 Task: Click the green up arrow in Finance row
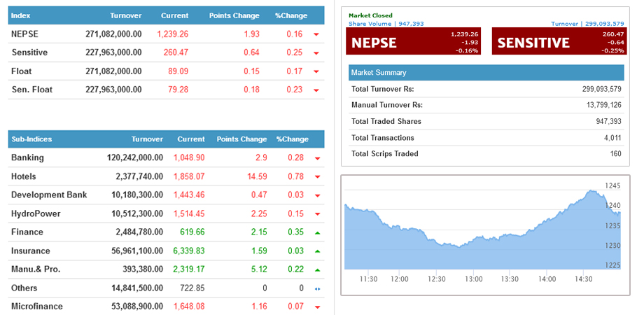(x=317, y=233)
